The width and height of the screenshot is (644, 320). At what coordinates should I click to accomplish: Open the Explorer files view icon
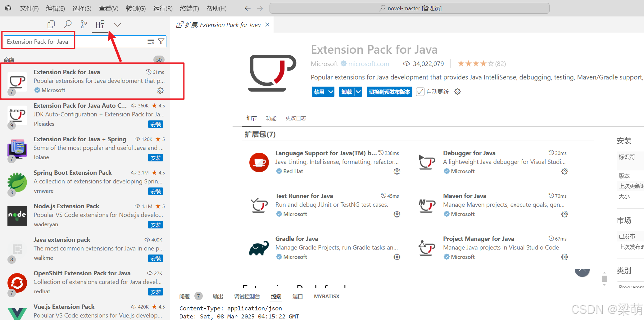51,24
